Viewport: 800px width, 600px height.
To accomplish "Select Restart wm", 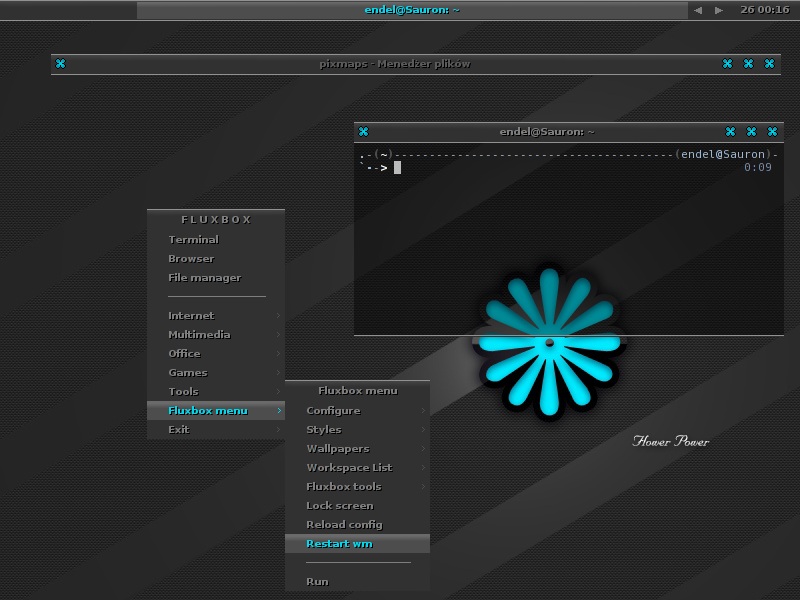I will click(x=357, y=544).
